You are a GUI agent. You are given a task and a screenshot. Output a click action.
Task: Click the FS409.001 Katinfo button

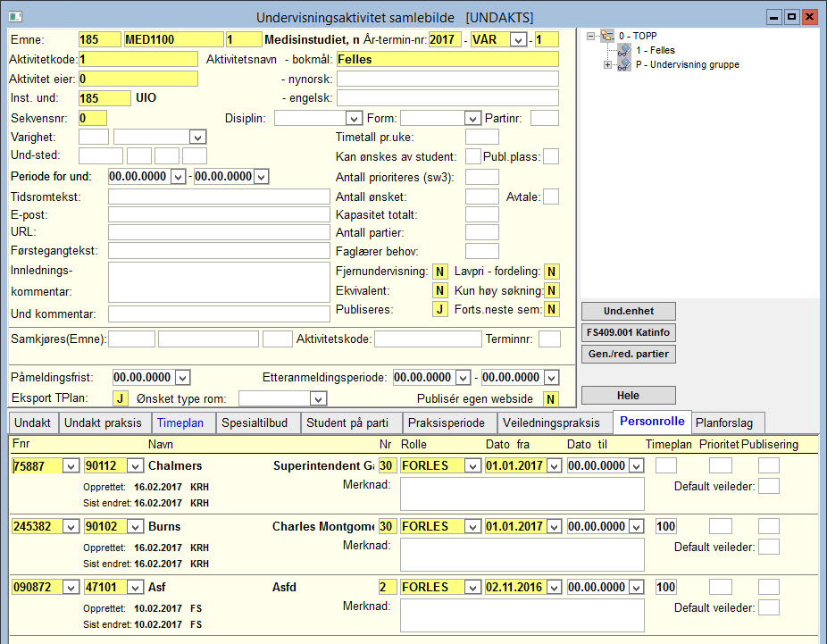click(629, 333)
